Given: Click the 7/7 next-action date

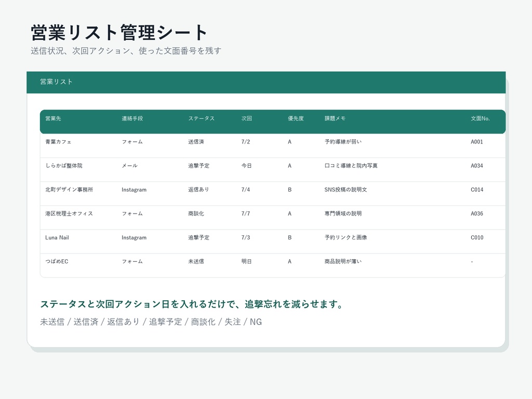Looking at the screenshot, I should (x=246, y=214).
